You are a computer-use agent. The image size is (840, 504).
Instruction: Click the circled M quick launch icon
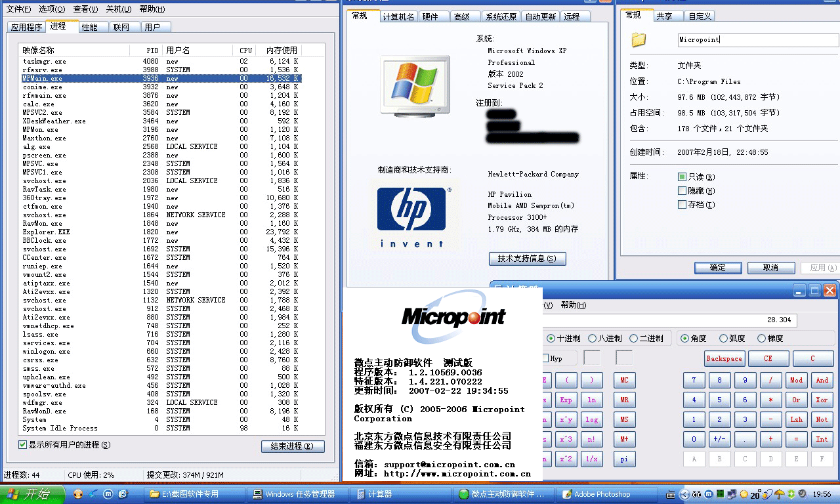coord(108,494)
